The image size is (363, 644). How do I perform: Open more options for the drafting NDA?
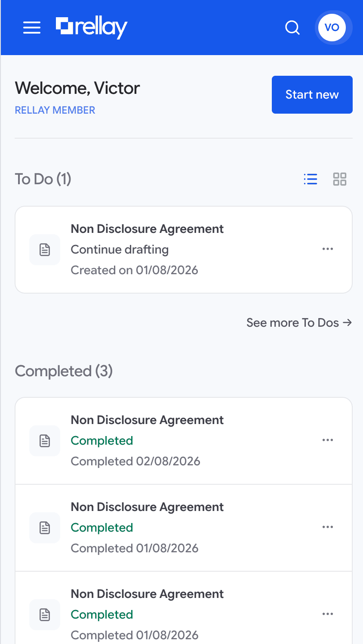click(328, 249)
